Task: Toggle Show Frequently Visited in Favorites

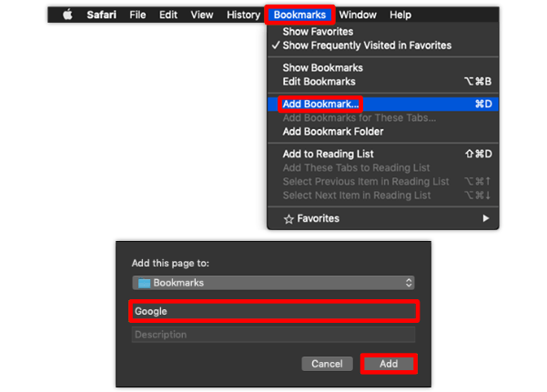Action: [x=382, y=45]
